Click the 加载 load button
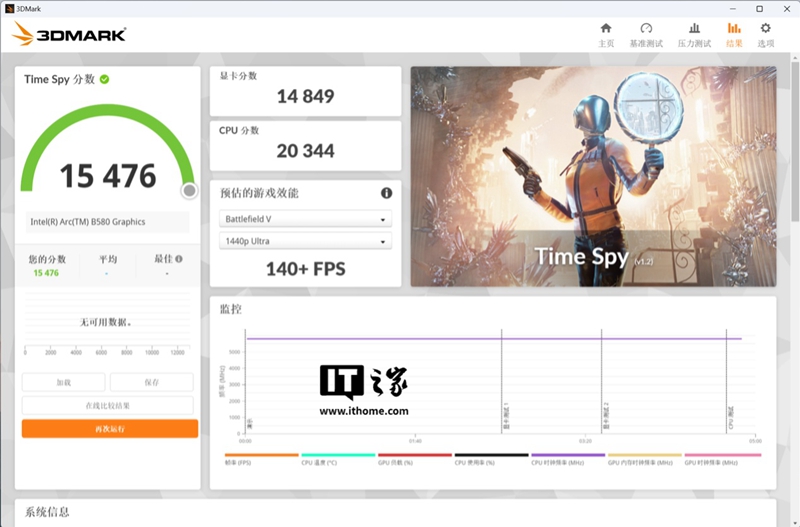Screen dimensions: 800x527 click(64, 382)
